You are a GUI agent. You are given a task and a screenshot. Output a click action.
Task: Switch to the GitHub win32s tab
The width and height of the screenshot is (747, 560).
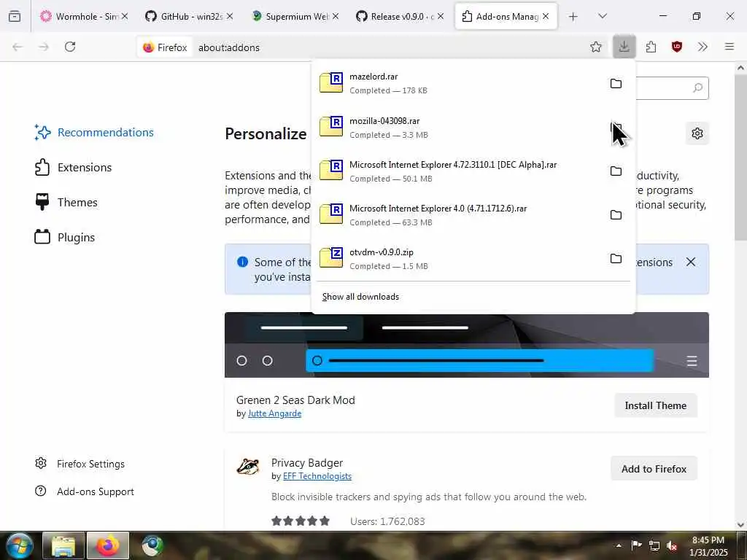pos(189,16)
